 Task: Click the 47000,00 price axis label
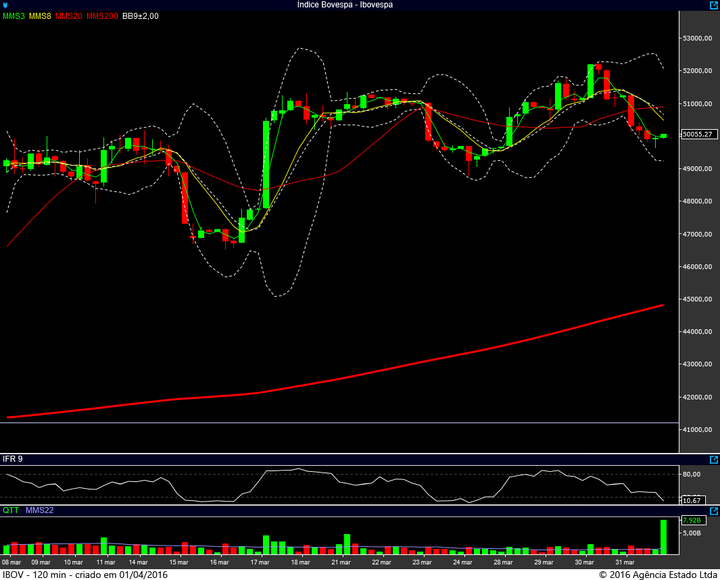click(x=698, y=234)
